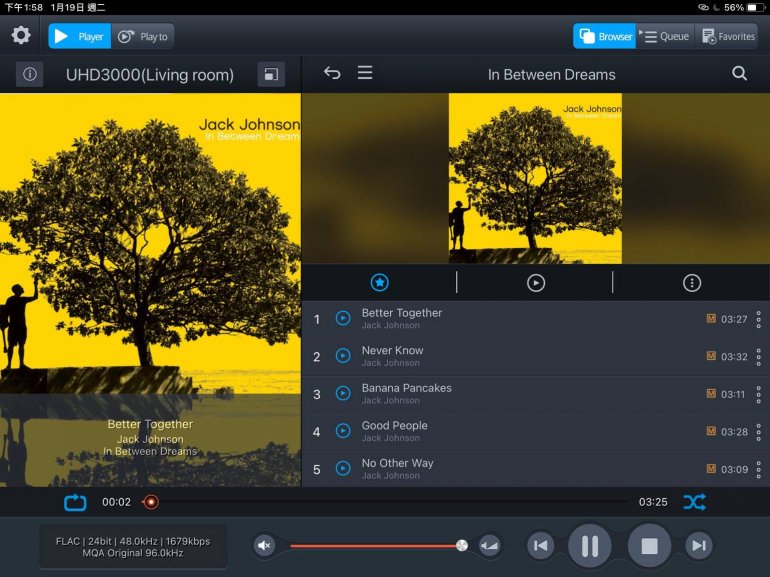The width and height of the screenshot is (770, 577).
Task: Open options for No Other Way row
Action: coord(759,469)
